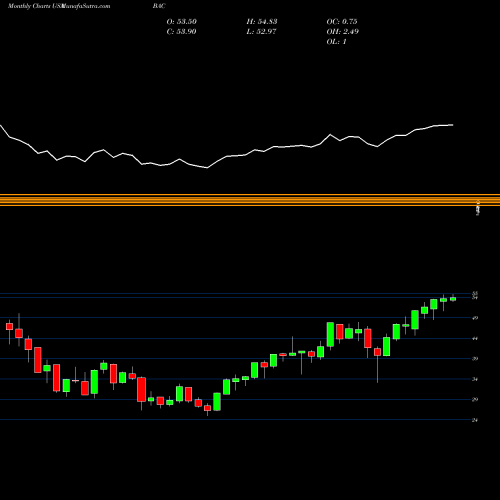This screenshot has width=500, height=500.
Task: Click the 34 price axis label
Action: click(475, 379)
